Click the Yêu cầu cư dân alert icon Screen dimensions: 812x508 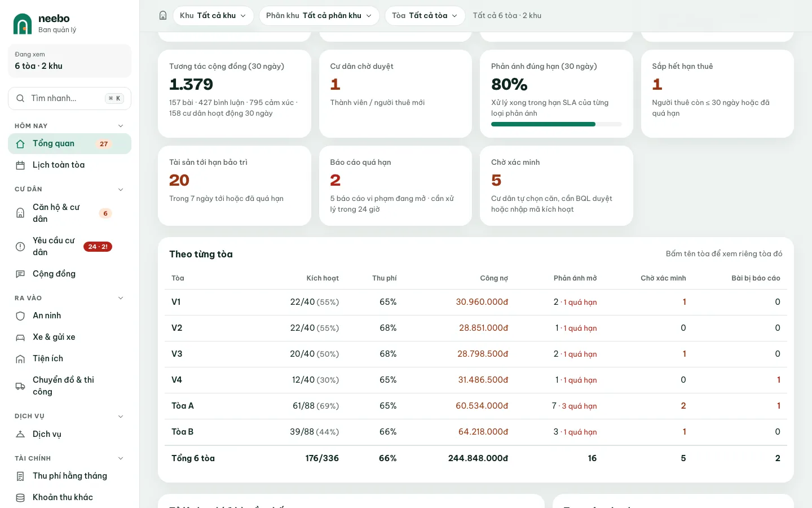20,247
